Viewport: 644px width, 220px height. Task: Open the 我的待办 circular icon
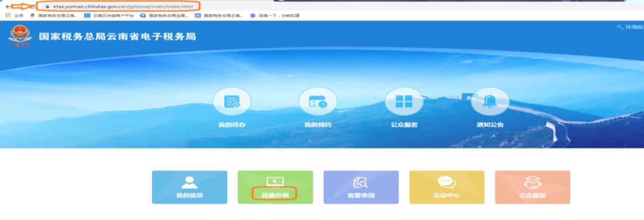point(231,101)
